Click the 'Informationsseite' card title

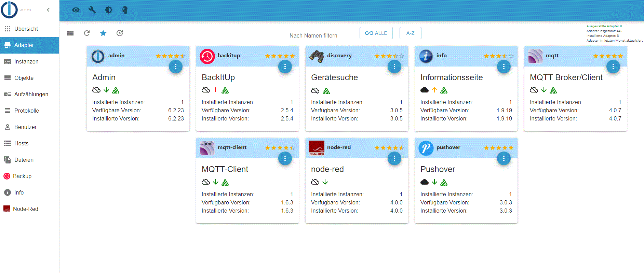(x=452, y=77)
